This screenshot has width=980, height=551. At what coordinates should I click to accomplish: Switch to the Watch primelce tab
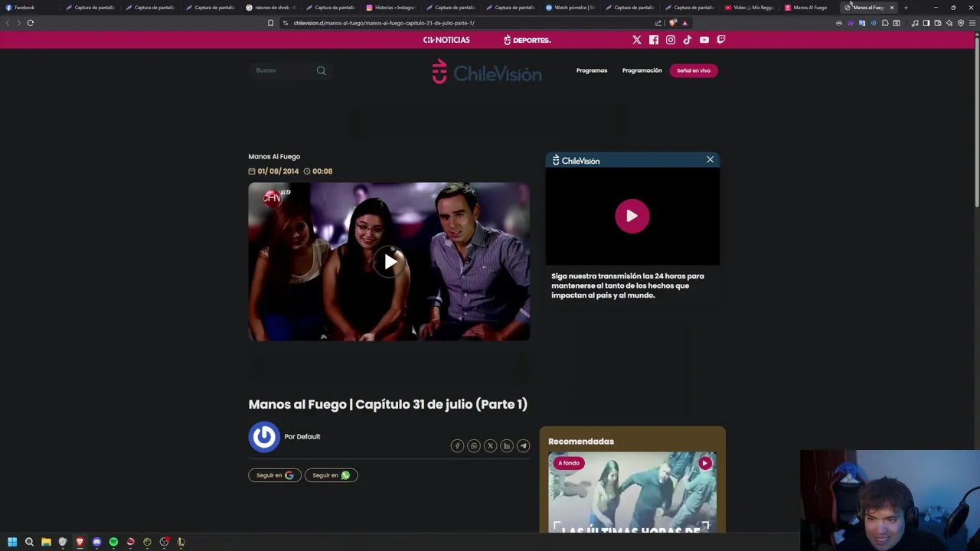coord(570,8)
